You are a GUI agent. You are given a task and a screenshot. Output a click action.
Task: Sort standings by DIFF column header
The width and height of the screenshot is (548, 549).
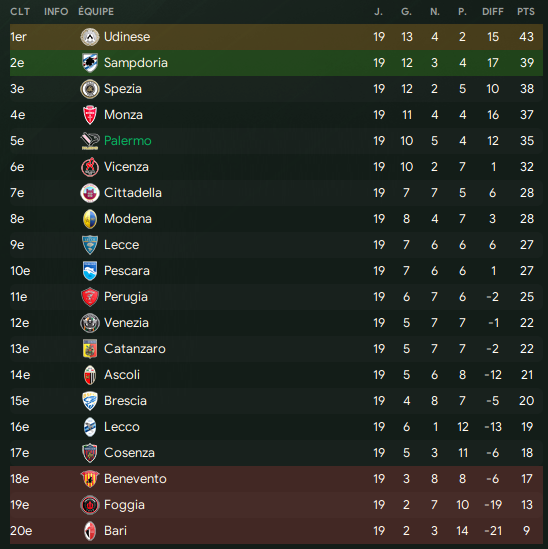493,12
